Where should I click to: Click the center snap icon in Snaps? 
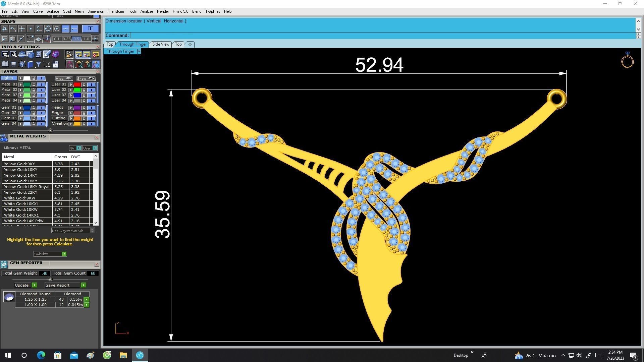[x=57, y=29]
